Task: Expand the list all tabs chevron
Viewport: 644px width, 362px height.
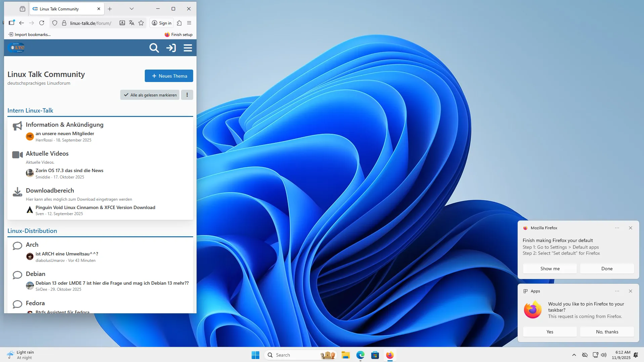Action: coord(132,9)
